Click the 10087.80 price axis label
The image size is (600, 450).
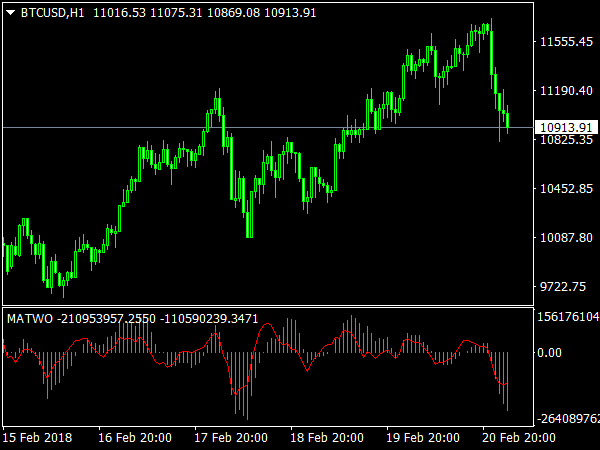point(566,238)
